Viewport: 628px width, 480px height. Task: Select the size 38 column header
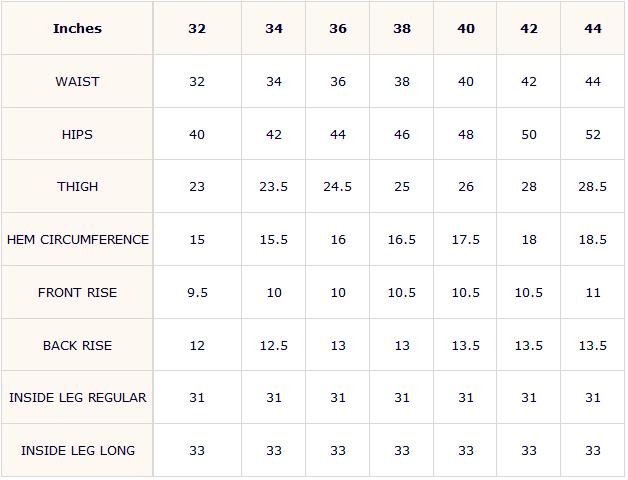402,28
